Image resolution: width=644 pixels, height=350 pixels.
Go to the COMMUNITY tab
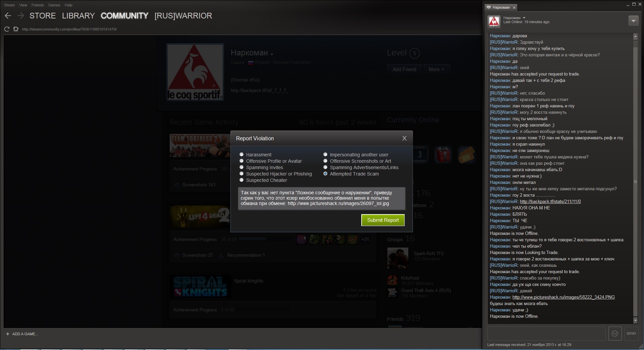[x=124, y=16]
